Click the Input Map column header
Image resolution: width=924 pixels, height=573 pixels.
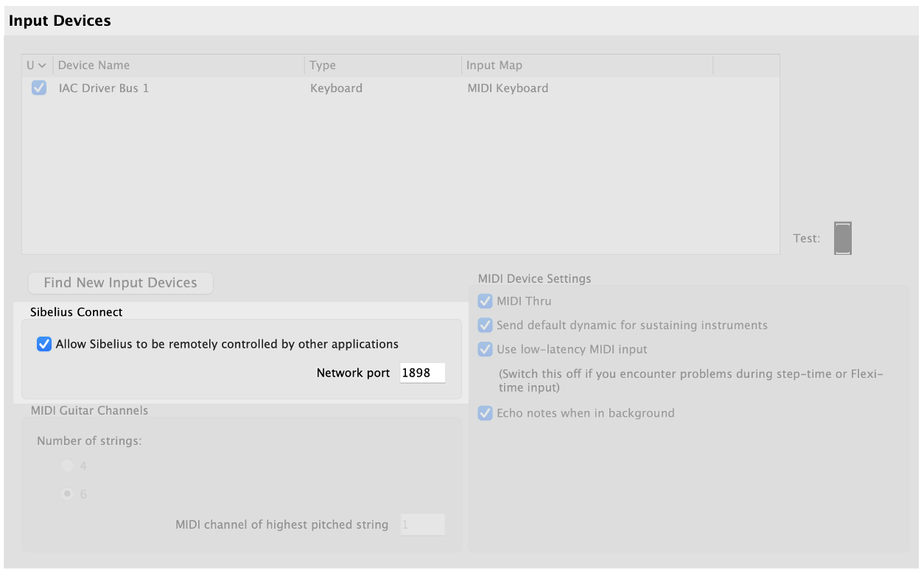[494, 66]
